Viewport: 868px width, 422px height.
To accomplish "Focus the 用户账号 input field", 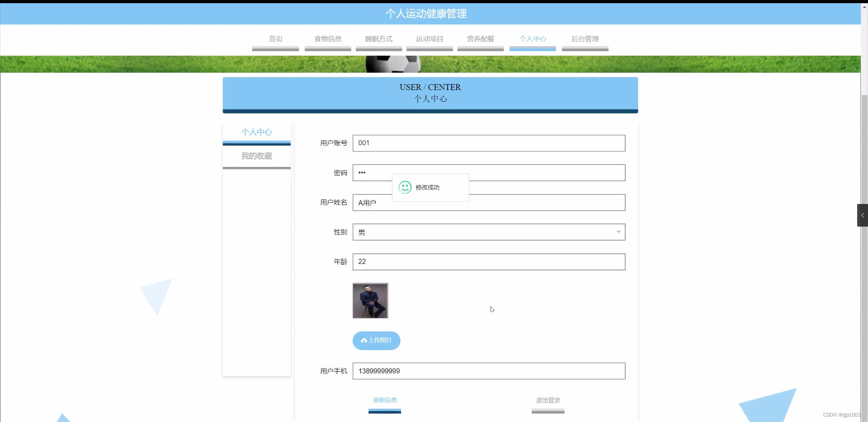I will (x=488, y=143).
